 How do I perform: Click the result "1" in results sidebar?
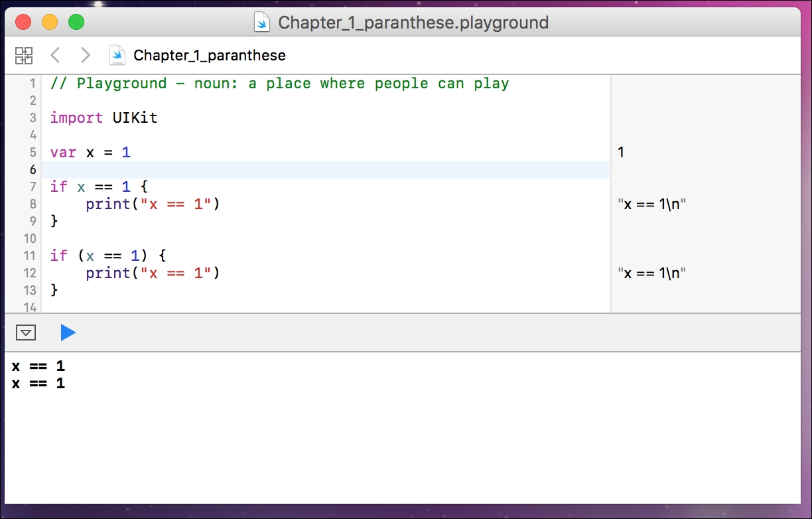point(621,153)
